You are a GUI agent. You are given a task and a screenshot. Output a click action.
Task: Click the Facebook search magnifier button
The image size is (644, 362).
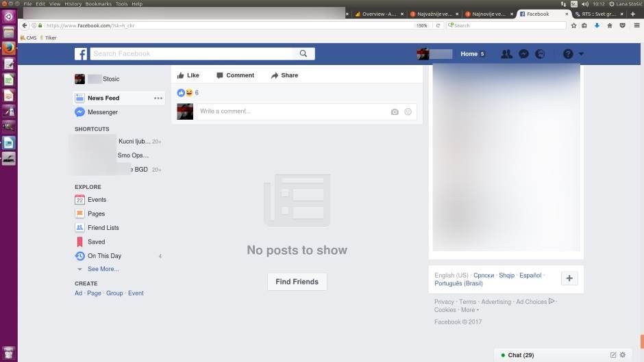coord(303,54)
